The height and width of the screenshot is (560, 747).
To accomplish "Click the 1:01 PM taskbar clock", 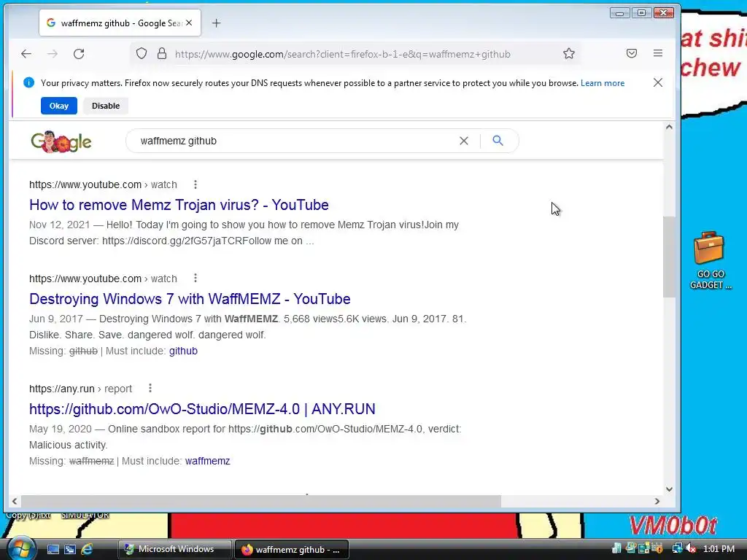I will [719, 548].
